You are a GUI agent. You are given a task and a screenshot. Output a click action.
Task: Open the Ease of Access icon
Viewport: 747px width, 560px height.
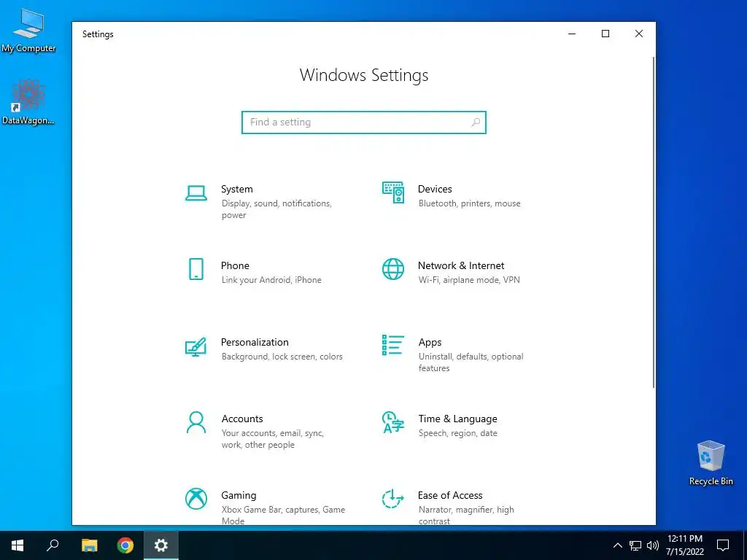393,499
